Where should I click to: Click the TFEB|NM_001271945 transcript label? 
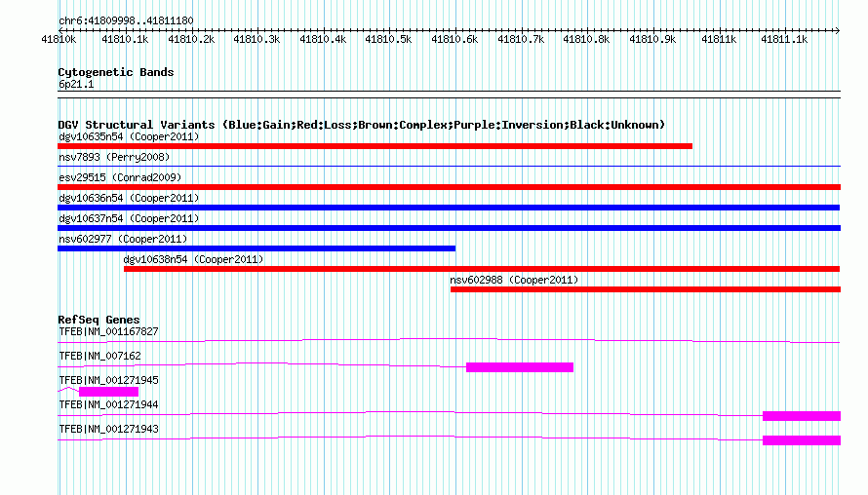[x=108, y=381]
